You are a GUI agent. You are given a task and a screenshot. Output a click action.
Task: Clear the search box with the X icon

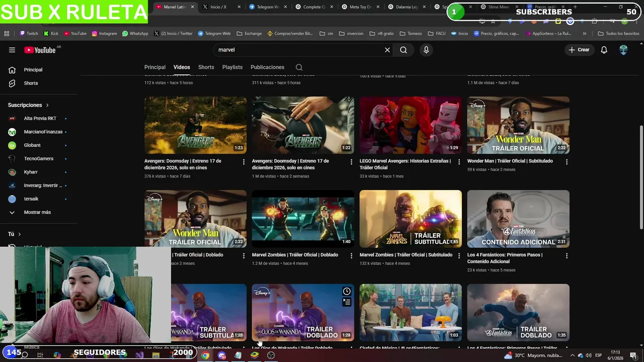(387, 50)
